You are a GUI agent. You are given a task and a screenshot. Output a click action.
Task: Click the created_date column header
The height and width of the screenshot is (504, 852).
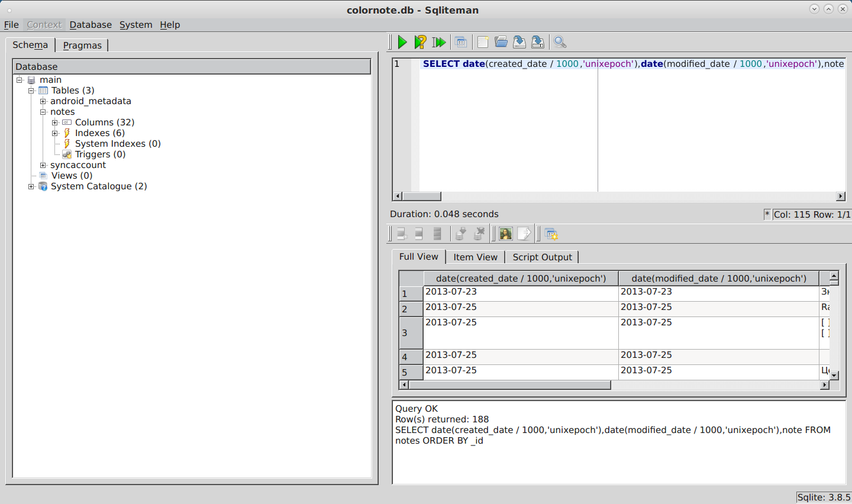point(521,279)
